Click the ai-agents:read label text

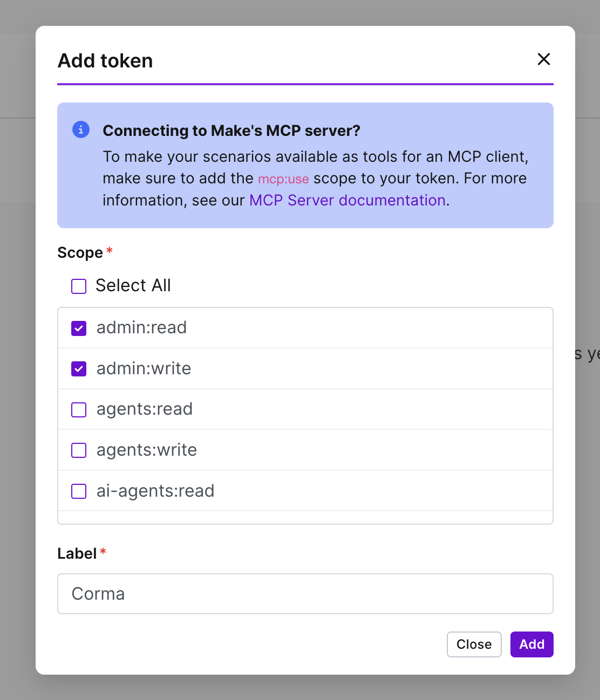(155, 491)
